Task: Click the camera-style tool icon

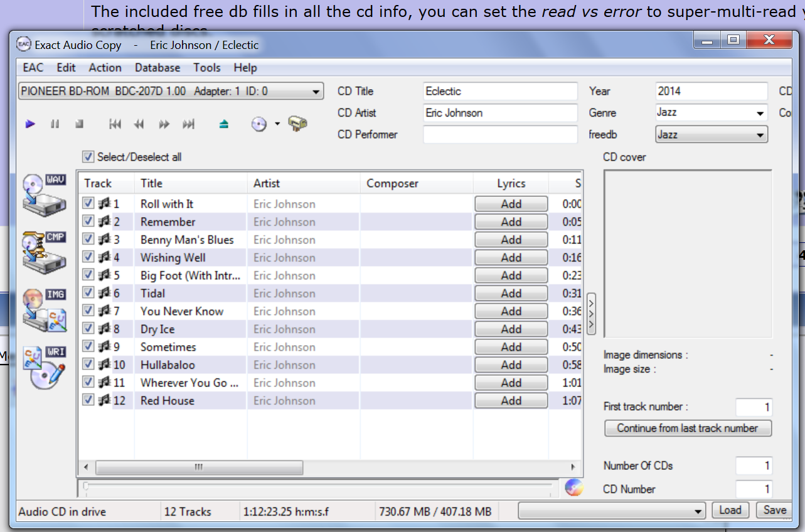Action: pos(297,124)
